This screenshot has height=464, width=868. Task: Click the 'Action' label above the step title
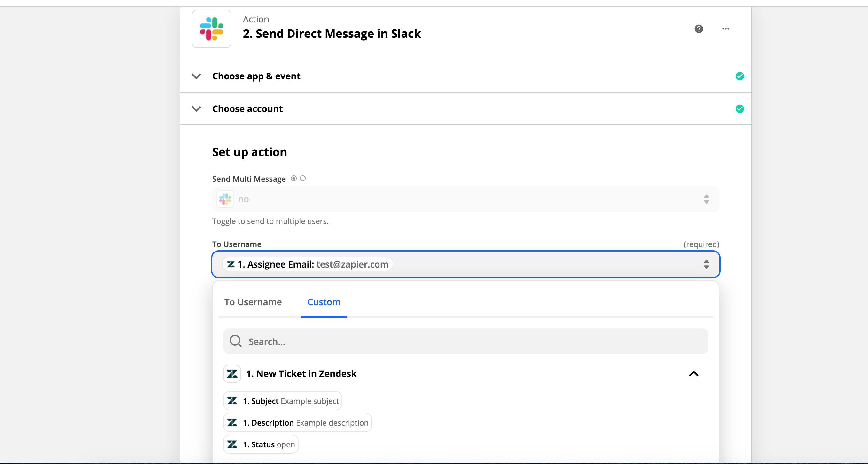click(256, 19)
